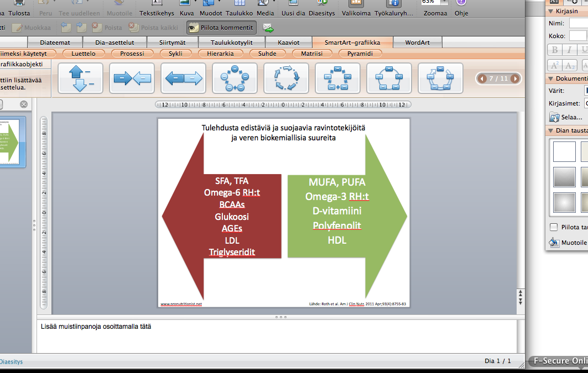Select the Dia-asettelut tab
The image size is (588, 373).
click(115, 43)
